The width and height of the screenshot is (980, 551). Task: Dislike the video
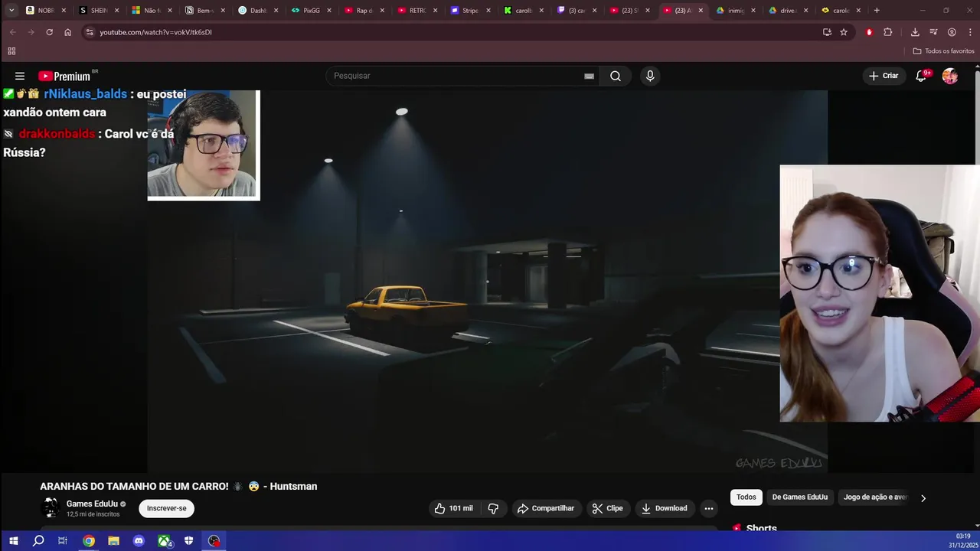[x=493, y=508]
